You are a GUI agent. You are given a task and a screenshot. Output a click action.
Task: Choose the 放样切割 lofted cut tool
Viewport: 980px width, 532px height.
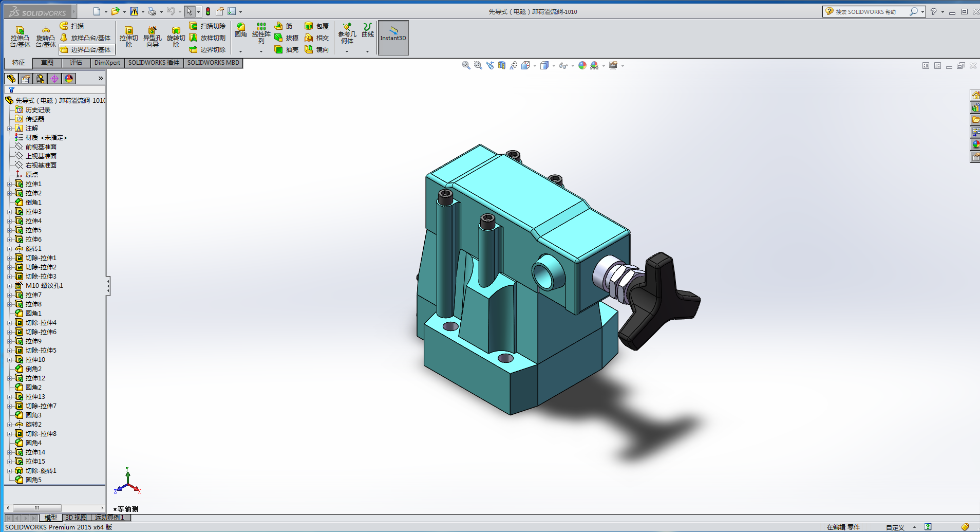click(x=208, y=38)
